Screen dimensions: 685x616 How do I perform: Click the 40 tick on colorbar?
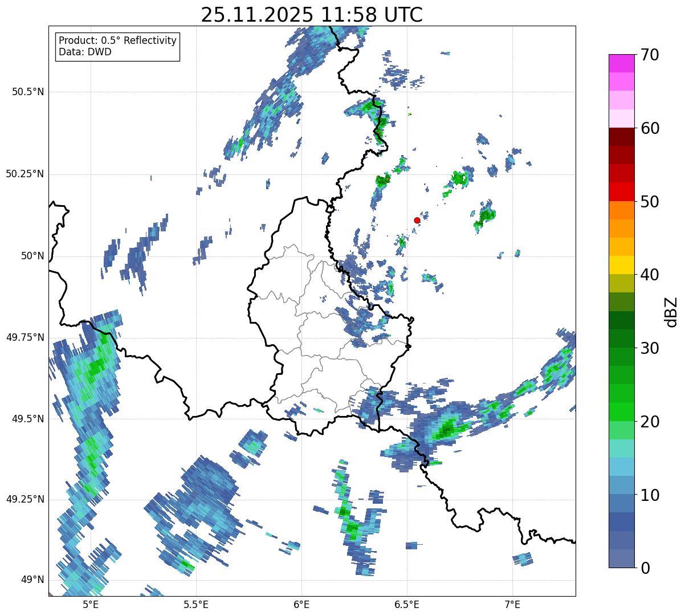(x=650, y=275)
